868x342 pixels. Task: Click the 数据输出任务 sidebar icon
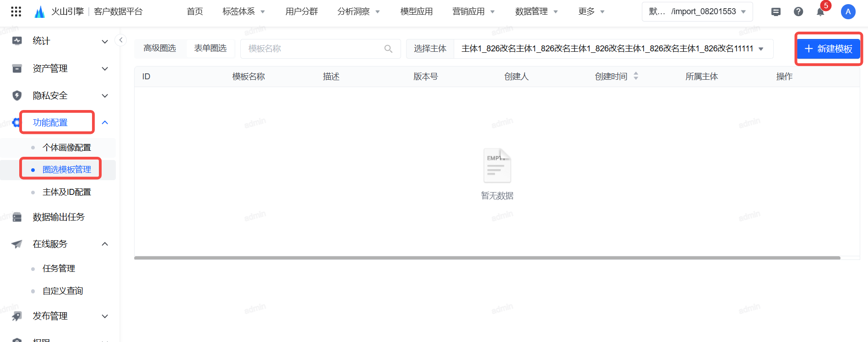tap(17, 217)
